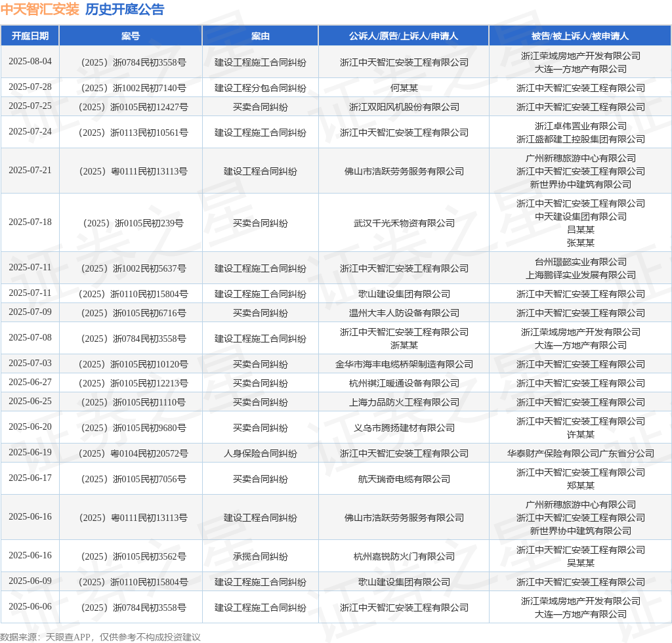Click defendant 郑某某
672x643 pixels.
(580, 486)
